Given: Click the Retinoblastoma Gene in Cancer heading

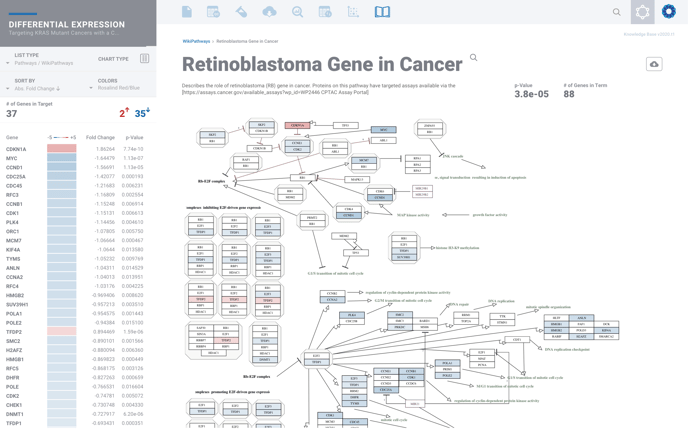Looking at the screenshot, I should pyautogui.click(x=322, y=64).
